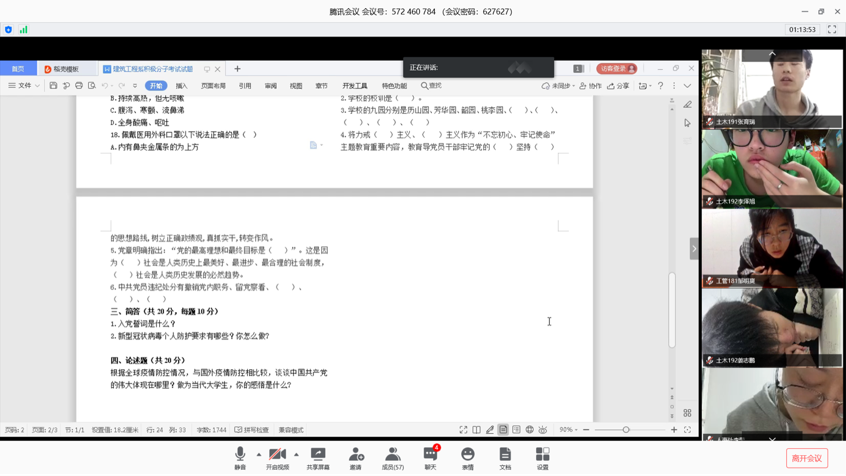Image resolution: width=846 pixels, height=476 pixels.
Task: Open the 文件 menu dropdown
Action: (x=24, y=86)
